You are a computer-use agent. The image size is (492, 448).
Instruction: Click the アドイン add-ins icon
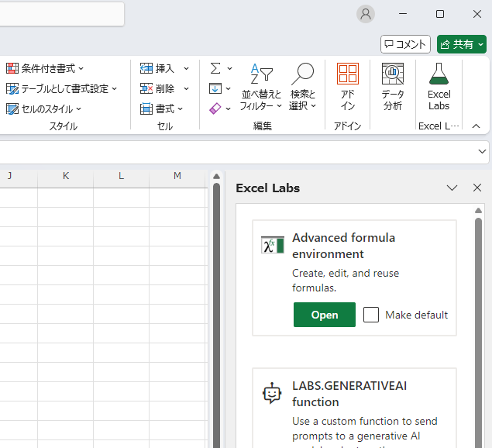click(x=348, y=75)
